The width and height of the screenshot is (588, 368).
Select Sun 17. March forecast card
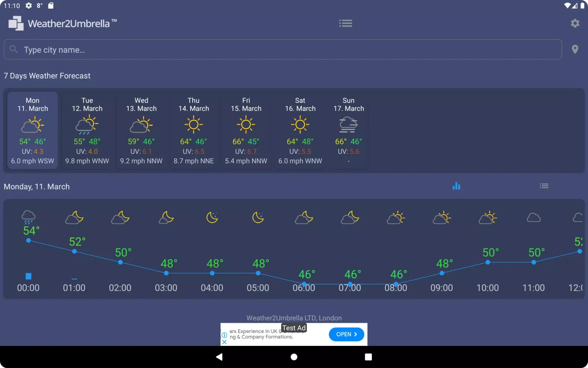click(349, 130)
